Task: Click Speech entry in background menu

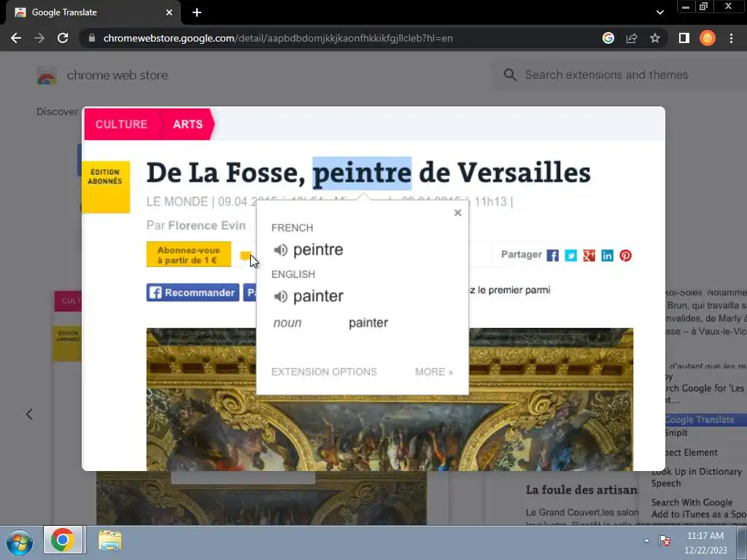Action: pyautogui.click(x=666, y=483)
